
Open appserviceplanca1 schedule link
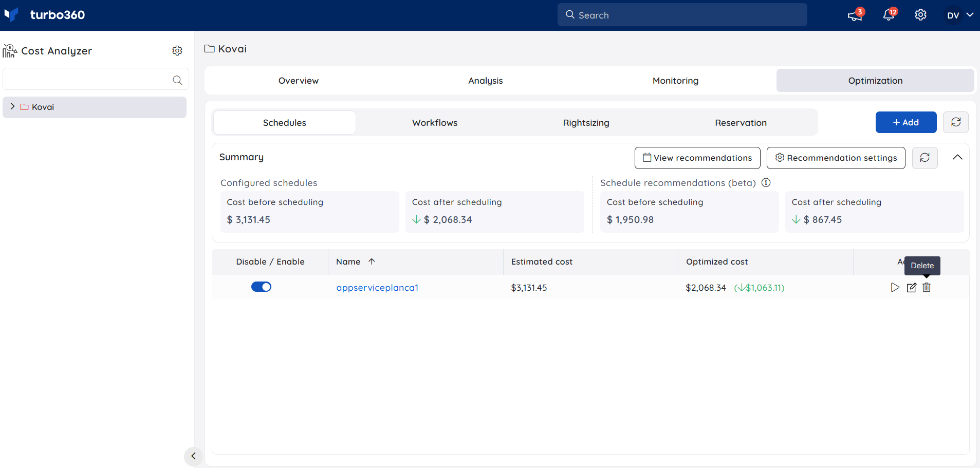pyautogui.click(x=377, y=288)
